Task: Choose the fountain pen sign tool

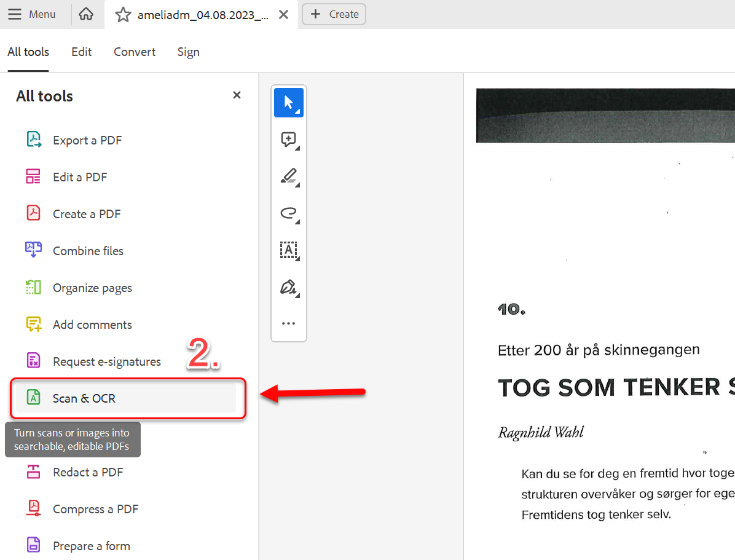Action: 289,287
